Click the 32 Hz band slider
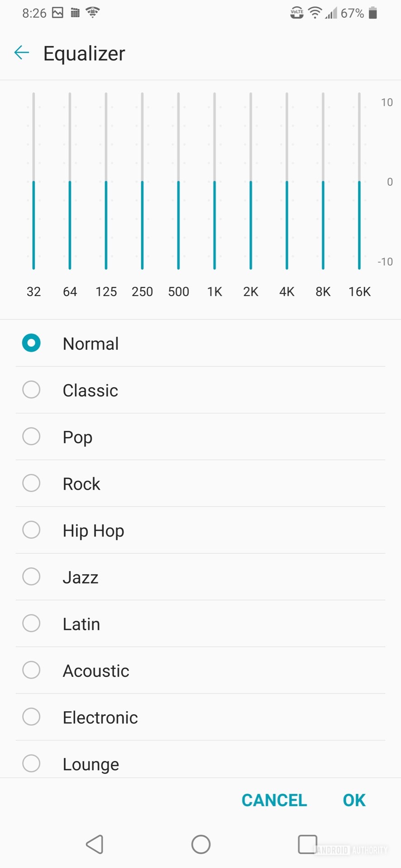Screen dimensions: 401x868 coord(33,181)
